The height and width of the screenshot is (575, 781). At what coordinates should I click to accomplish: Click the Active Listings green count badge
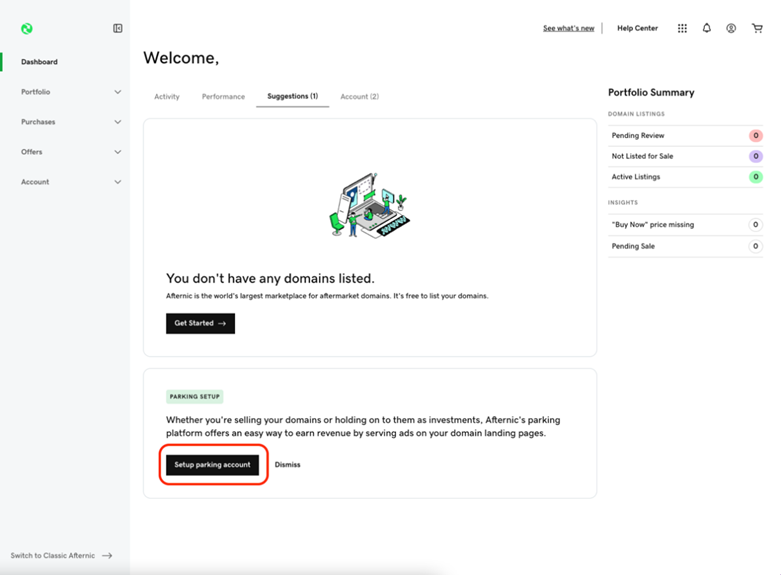tap(756, 177)
